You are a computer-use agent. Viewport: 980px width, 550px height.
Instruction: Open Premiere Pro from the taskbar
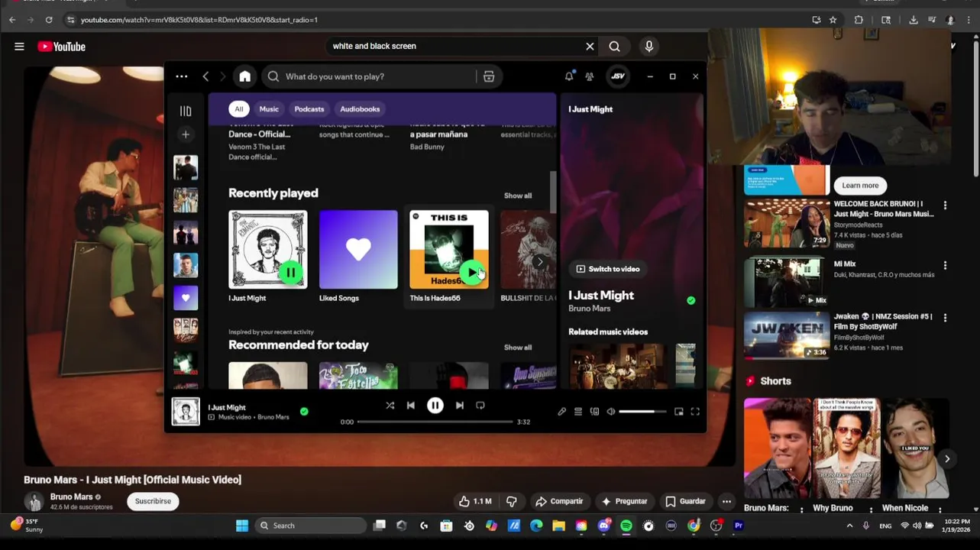[x=739, y=526]
